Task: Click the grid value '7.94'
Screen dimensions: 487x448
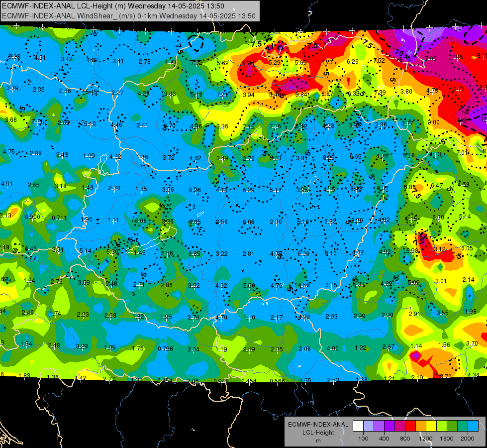Action: click(x=248, y=63)
